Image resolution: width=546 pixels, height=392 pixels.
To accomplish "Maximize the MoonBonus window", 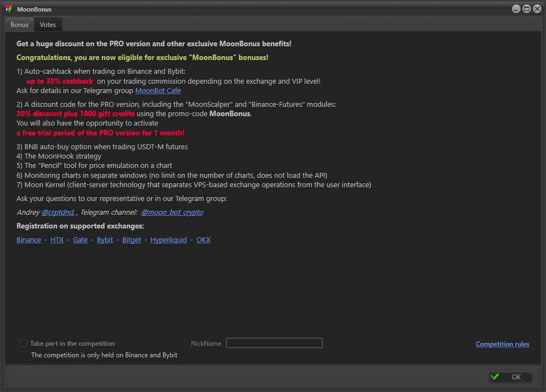I will coord(527,9).
